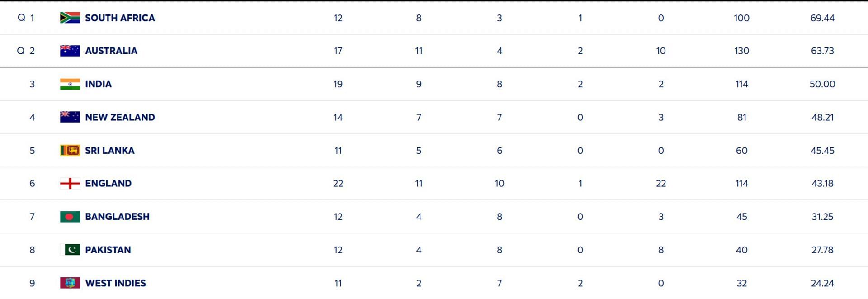Viewport: 868px width, 299px height.
Task: Open the WEST INDIES team name
Action: [115, 283]
